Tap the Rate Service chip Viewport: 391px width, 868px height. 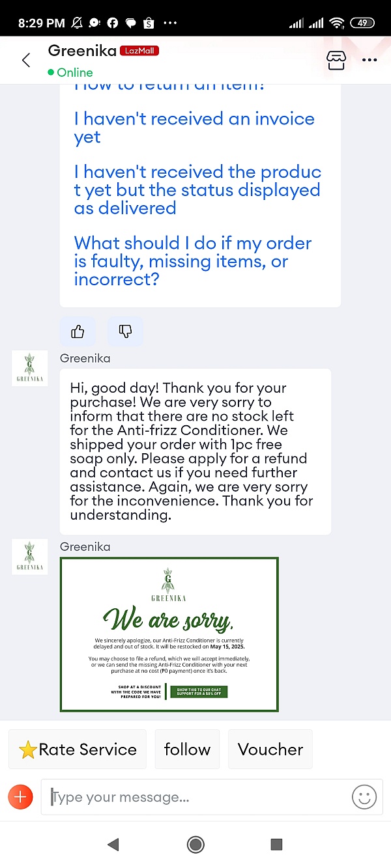click(x=78, y=749)
